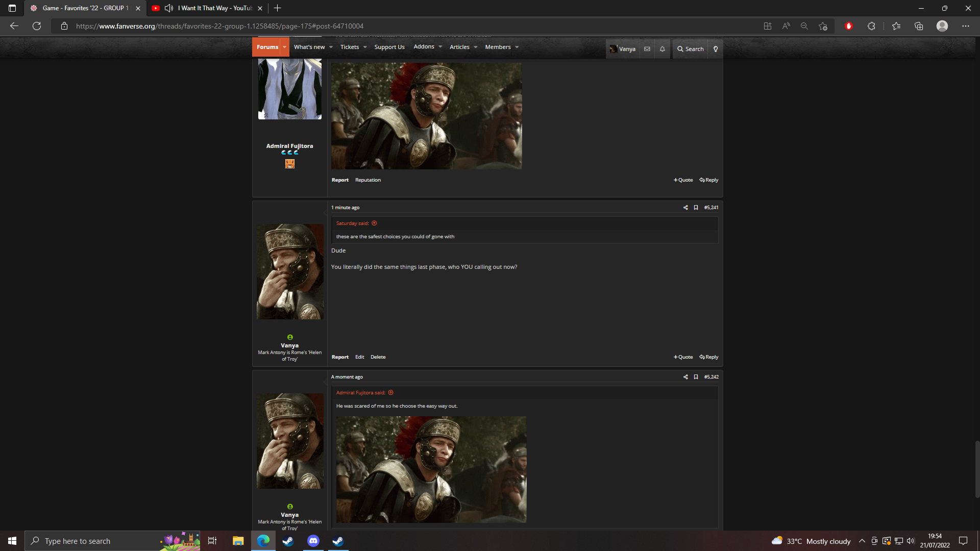Expand the Addons dropdown arrow
Viewport: 980px width, 551px height.
coord(440,47)
